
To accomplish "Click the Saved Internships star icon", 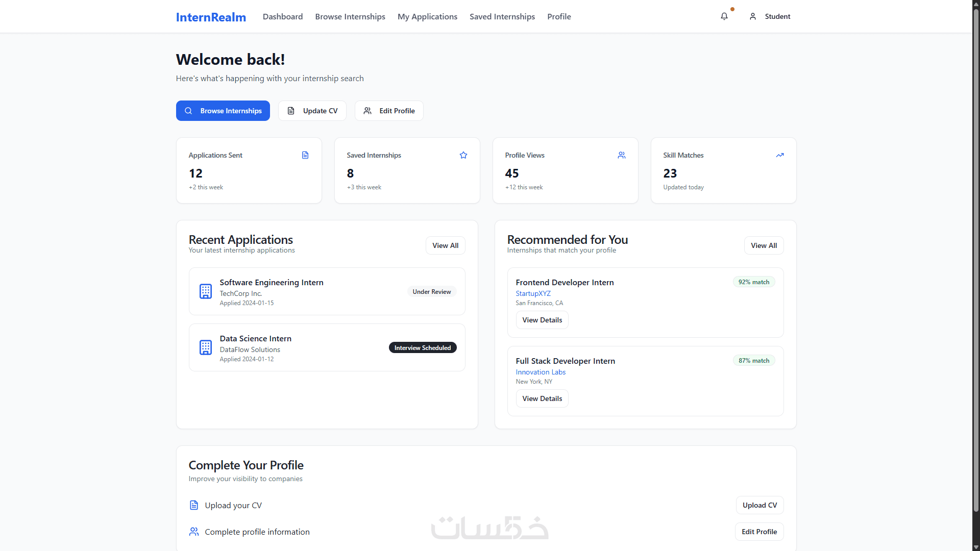I will coord(463,155).
